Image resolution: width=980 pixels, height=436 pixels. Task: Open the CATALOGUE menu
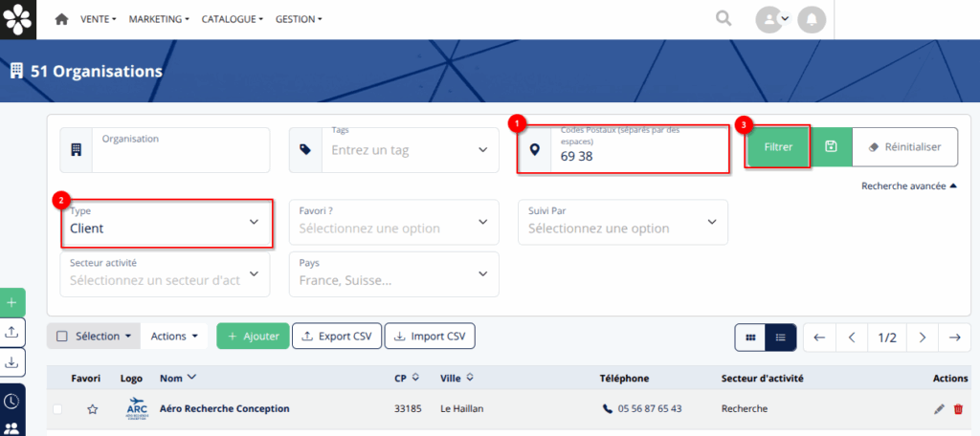232,19
